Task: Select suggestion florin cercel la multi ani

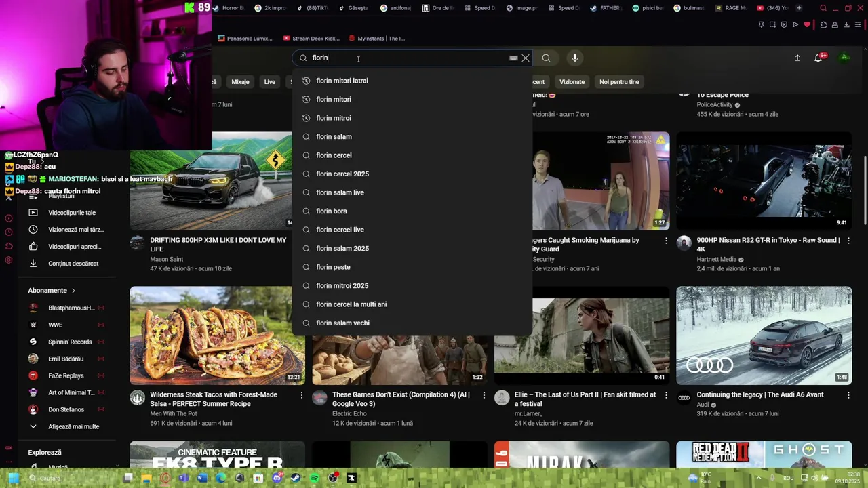Action: click(412, 304)
